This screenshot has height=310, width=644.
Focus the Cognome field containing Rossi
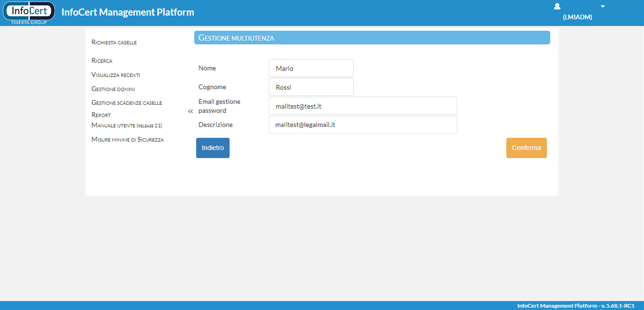pyautogui.click(x=311, y=87)
